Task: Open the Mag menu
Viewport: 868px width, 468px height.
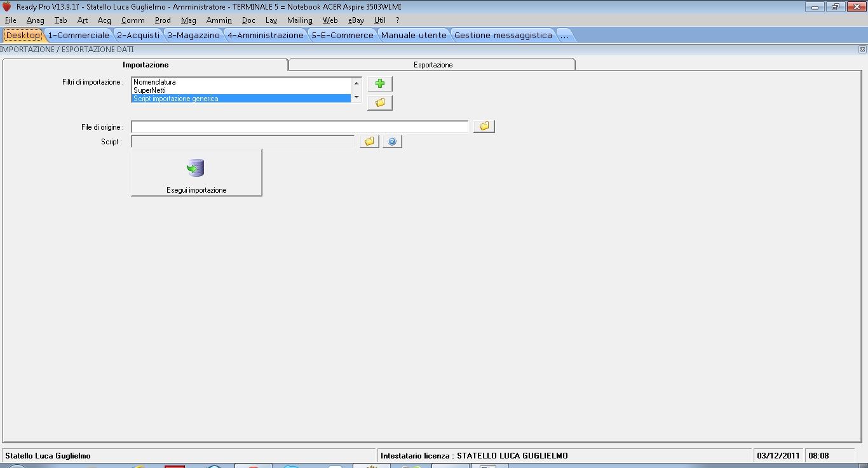Action: 189,20
